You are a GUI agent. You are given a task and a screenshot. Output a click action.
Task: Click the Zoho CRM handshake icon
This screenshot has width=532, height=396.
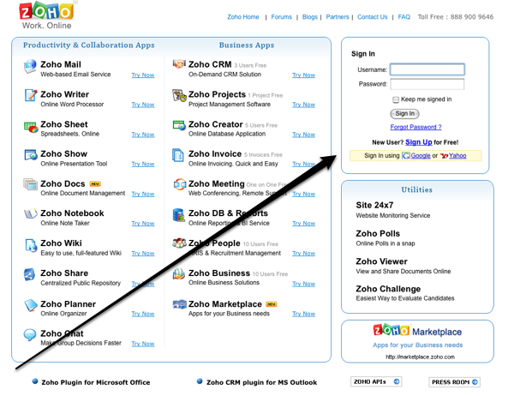point(179,63)
